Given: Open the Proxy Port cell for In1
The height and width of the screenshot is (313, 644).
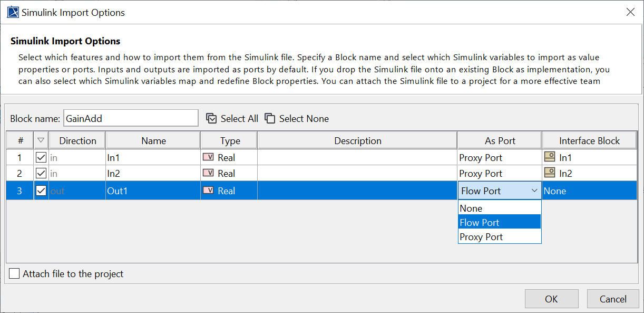Looking at the screenshot, I should [499, 157].
